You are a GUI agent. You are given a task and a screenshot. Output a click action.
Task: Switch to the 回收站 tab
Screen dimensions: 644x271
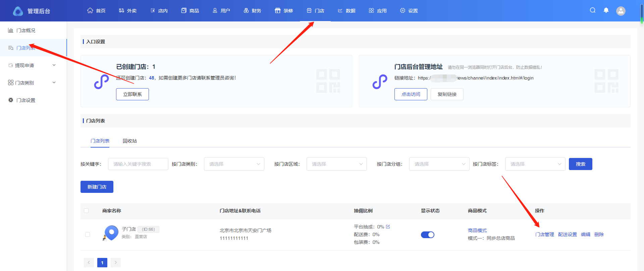click(130, 141)
